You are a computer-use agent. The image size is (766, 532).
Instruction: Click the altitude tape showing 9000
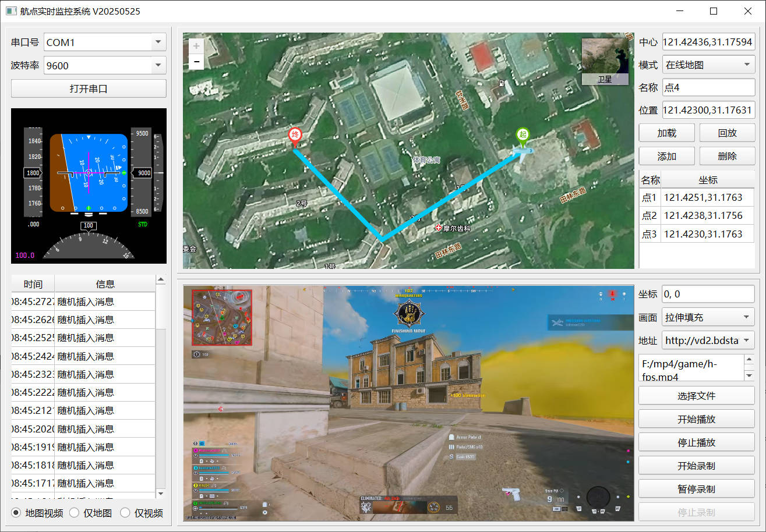[x=140, y=172]
